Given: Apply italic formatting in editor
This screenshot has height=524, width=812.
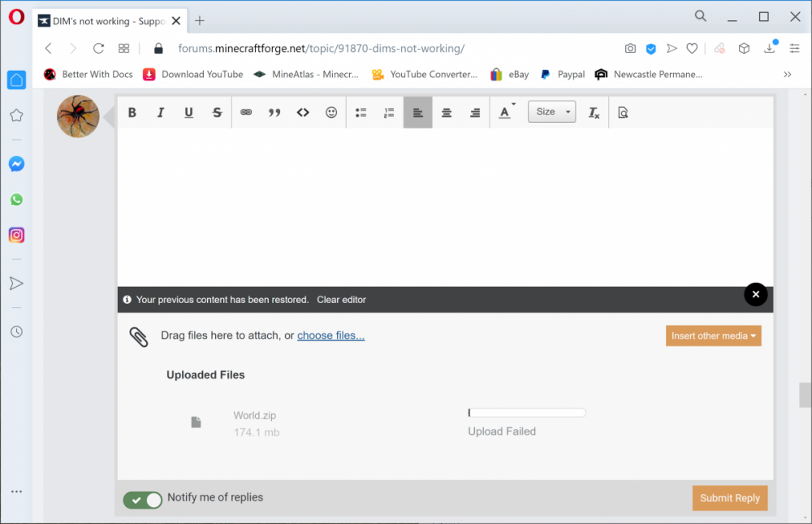Looking at the screenshot, I should pos(161,112).
